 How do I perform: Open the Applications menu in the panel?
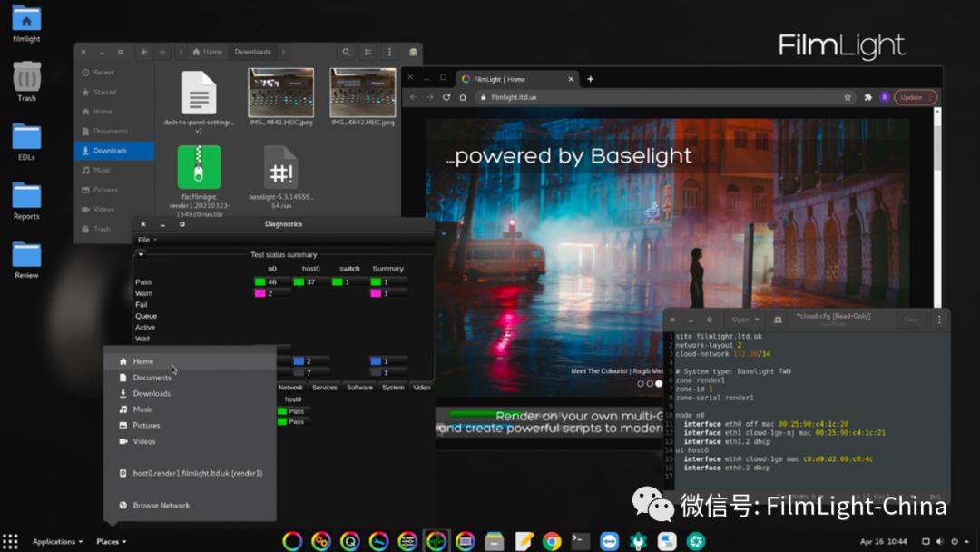pos(57,541)
